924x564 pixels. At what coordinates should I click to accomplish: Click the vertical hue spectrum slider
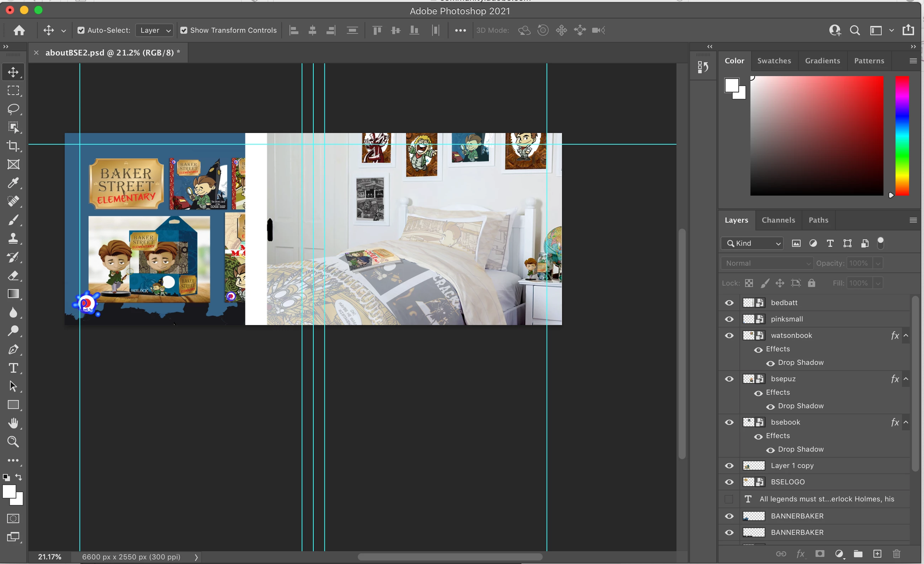pyautogui.click(x=902, y=135)
